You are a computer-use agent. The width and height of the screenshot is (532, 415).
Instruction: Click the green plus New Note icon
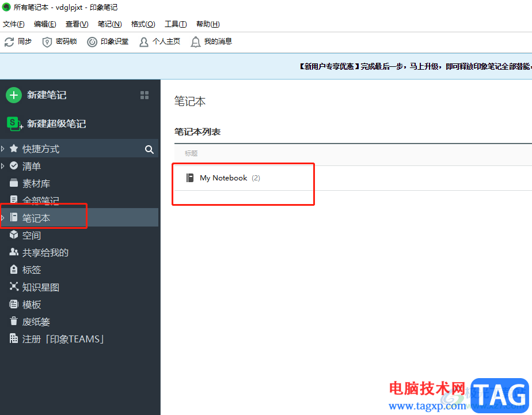pyautogui.click(x=14, y=95)
